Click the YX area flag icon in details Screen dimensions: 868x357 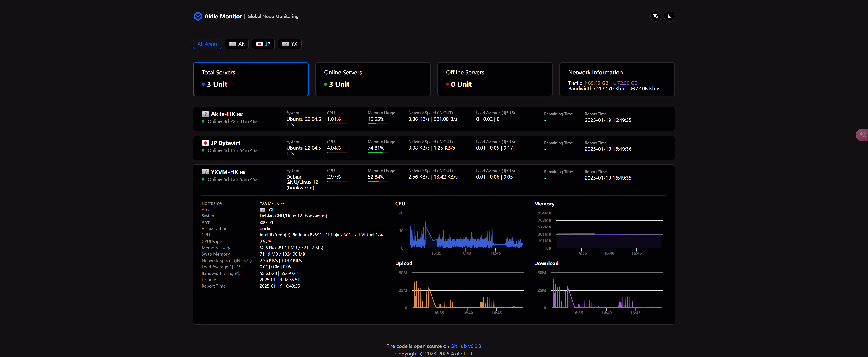[262, 210]
